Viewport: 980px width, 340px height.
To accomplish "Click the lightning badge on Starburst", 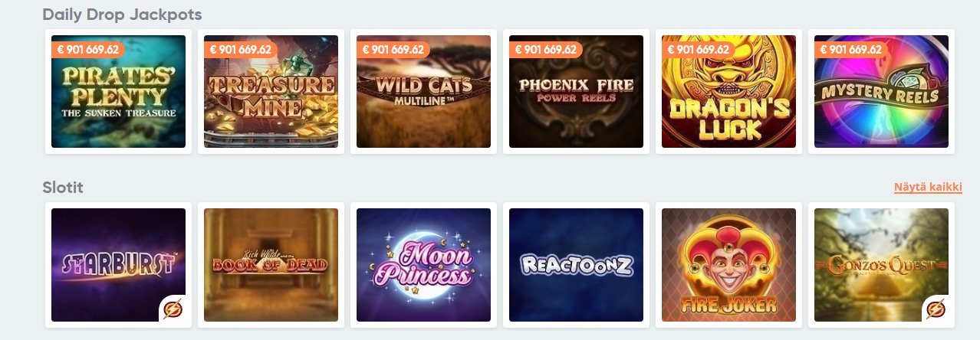I will coord(172,308).
